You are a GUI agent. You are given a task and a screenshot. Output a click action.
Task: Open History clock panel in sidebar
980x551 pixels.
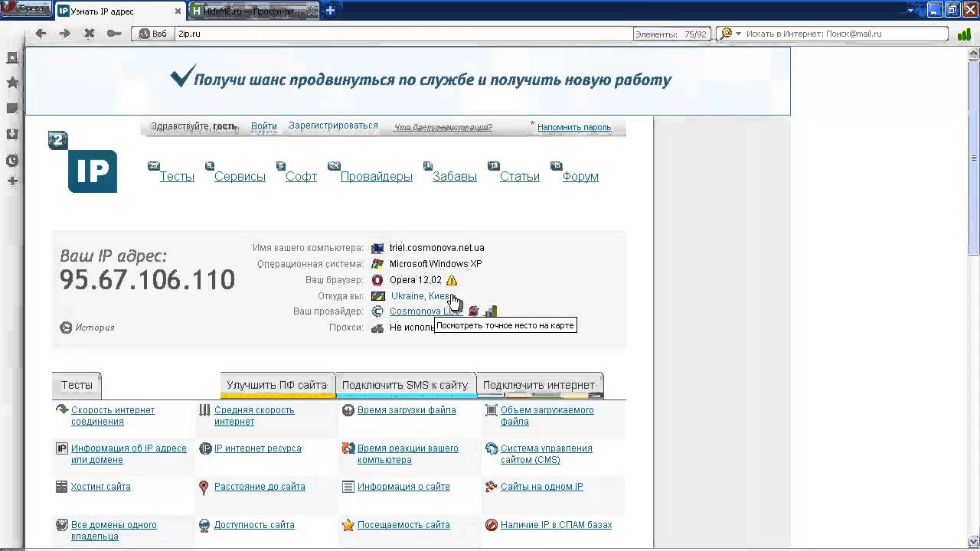(x=12, y=161)
